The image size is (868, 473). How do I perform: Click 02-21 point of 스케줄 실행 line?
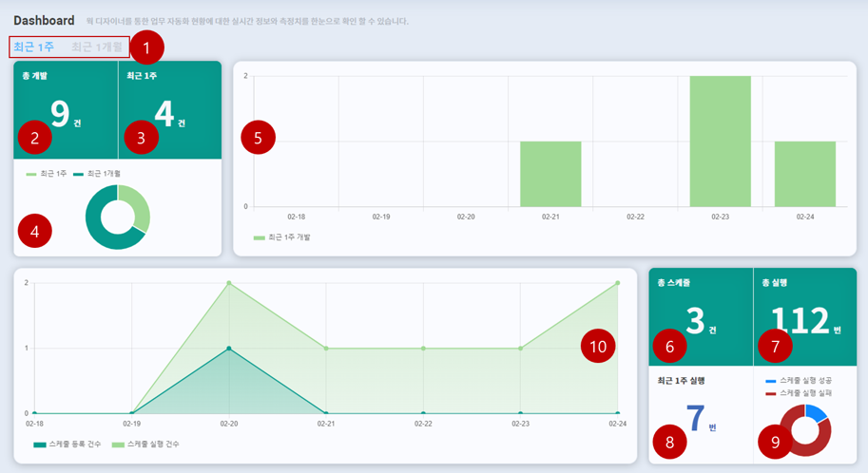click(326, 349)
